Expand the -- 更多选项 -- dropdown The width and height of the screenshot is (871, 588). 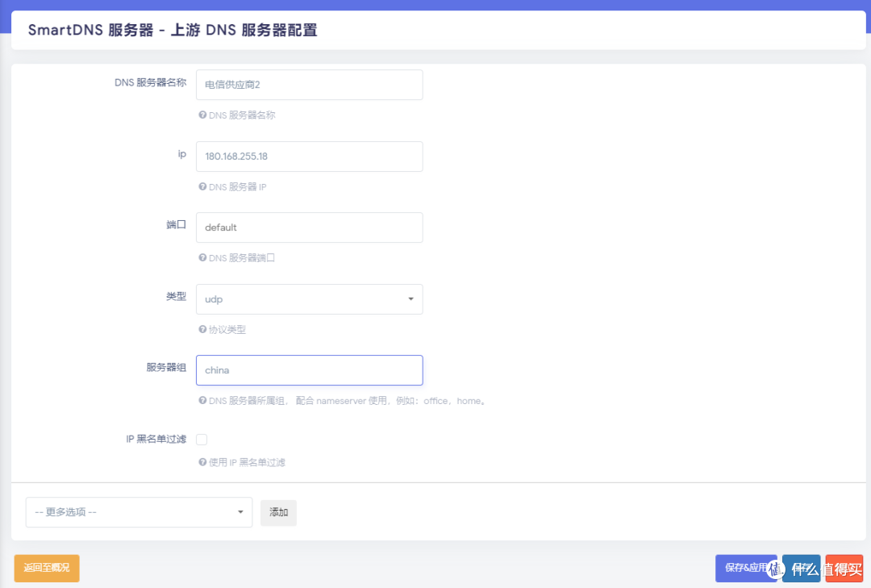pyautogui.click(x=138, y=512)
